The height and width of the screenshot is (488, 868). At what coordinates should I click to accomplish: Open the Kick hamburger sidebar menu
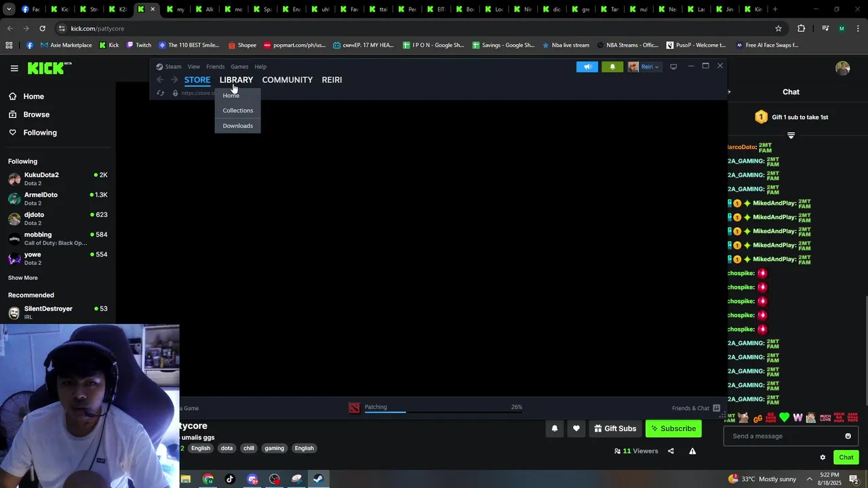click(14, 68)
